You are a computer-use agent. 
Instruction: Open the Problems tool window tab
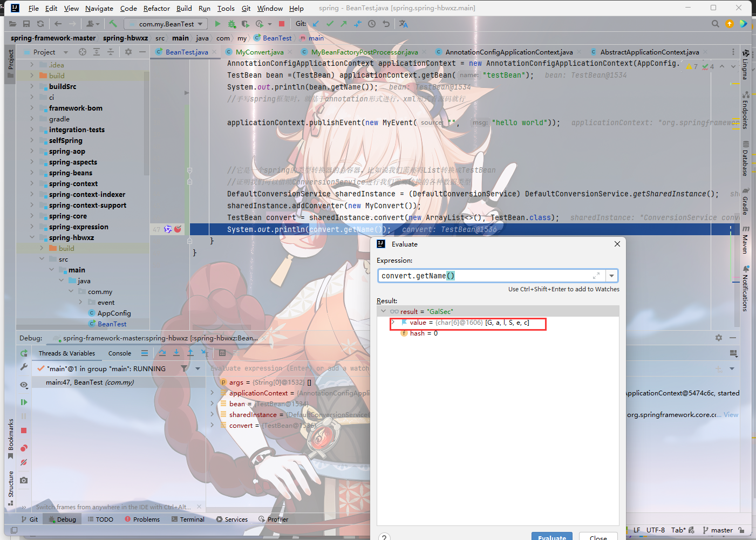pos(142,520)
